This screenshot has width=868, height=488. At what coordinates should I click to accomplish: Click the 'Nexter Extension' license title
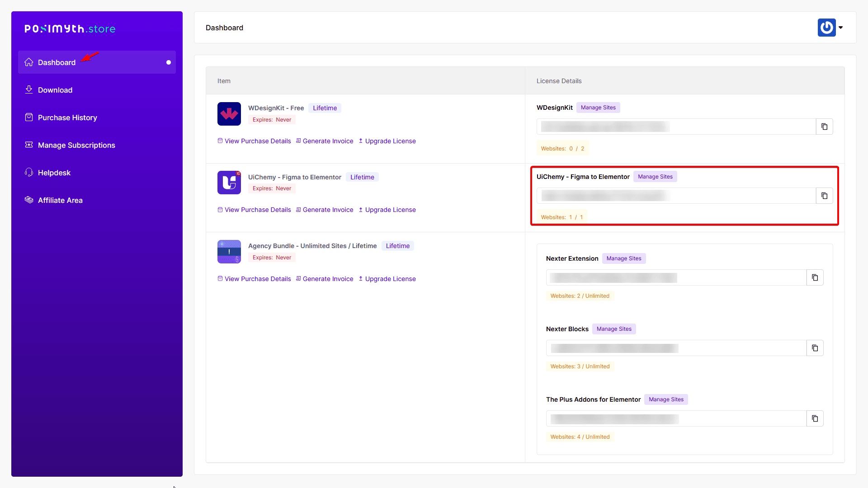(x=572, y=258)
